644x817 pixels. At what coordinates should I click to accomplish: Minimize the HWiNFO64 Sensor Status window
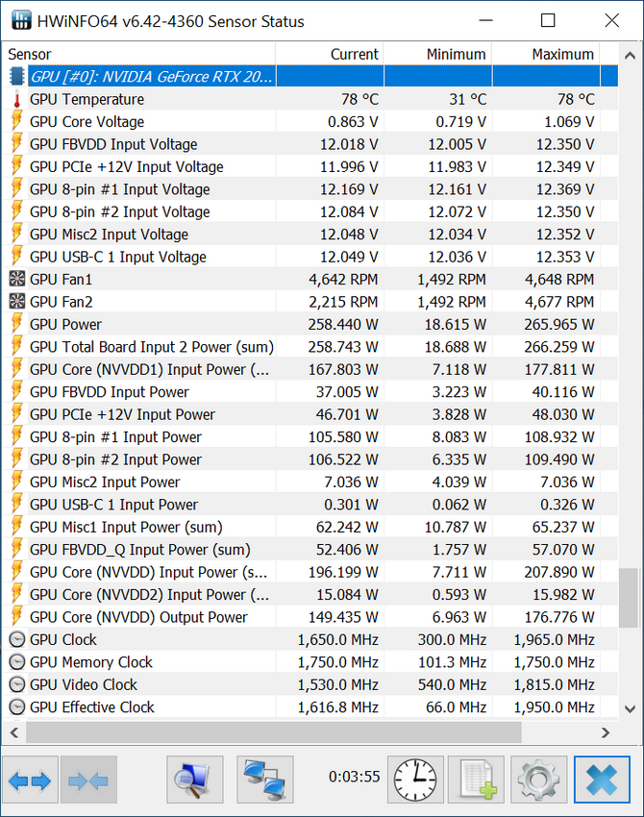pyautogui.click(x=485, y=20)
